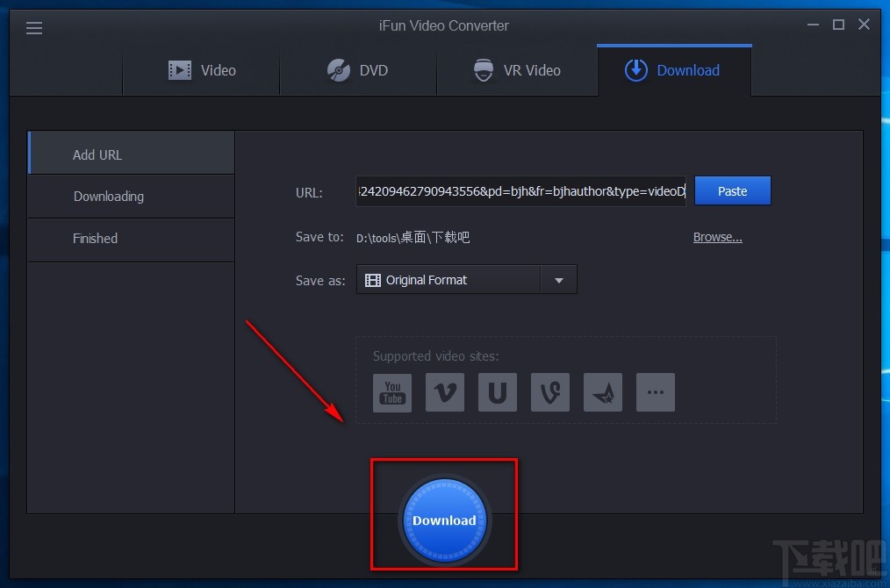Click the DVD disc icon
The width and height of the screenshot is (890, 588).
pyautogui.click(x=338, y=70)
